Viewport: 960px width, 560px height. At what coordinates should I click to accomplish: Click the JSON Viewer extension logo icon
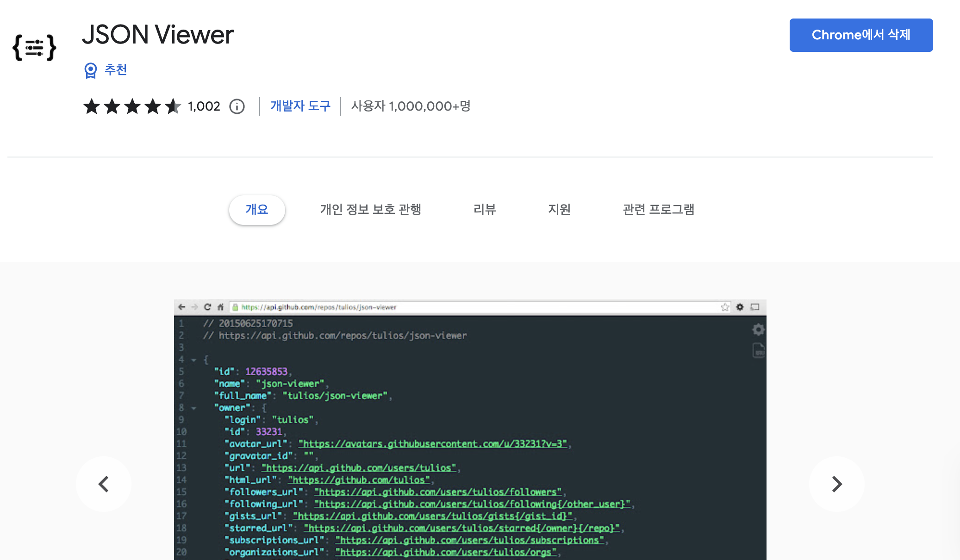pos(35,47)
